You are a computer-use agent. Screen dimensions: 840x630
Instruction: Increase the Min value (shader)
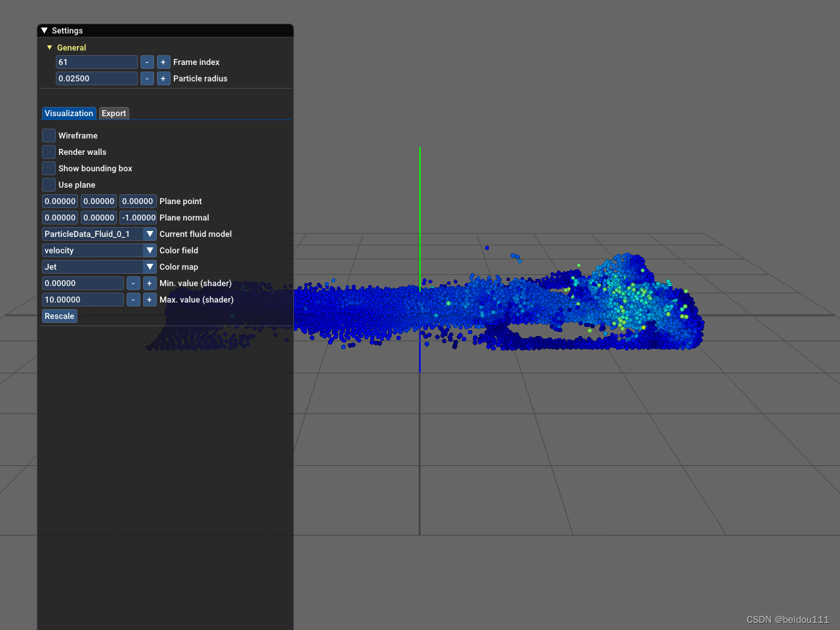(x=149, y=283)
